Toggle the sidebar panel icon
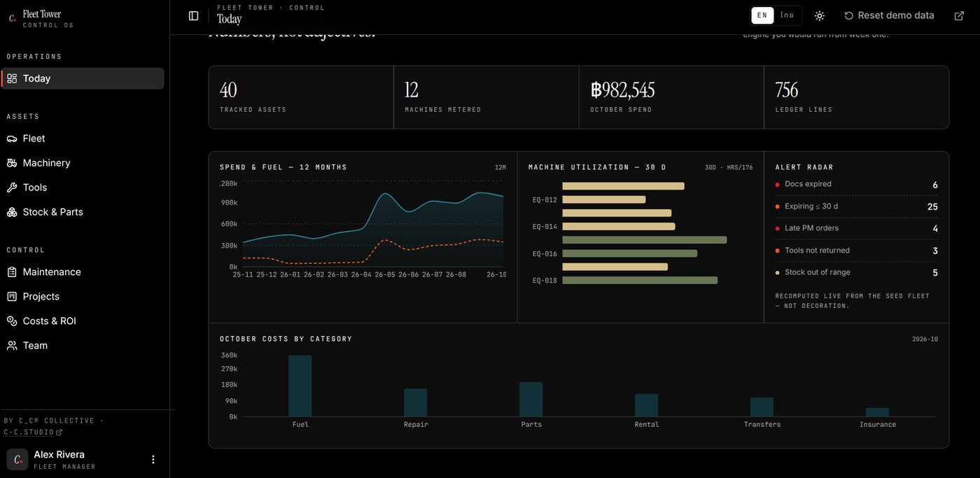 (x=194, y=15)
